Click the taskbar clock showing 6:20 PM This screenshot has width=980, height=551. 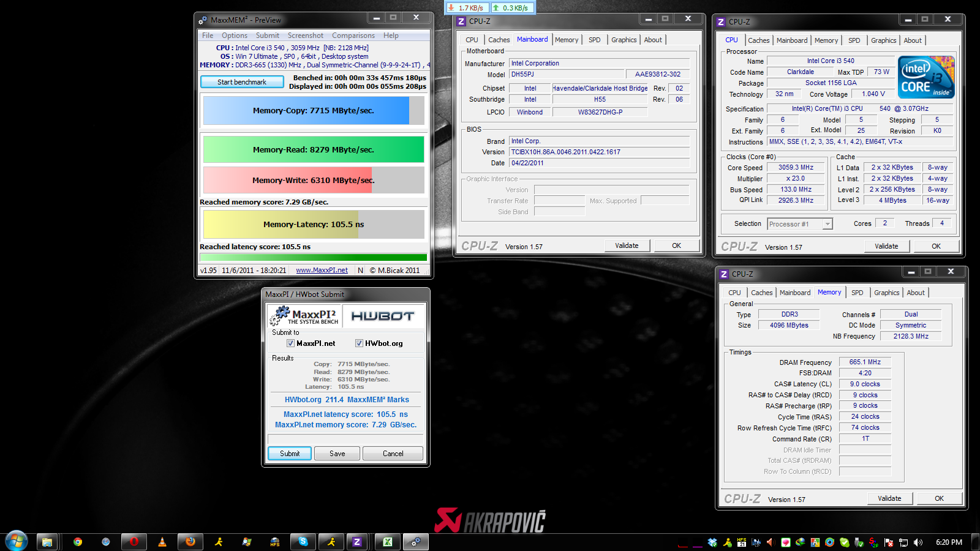(x=949, y=542)
